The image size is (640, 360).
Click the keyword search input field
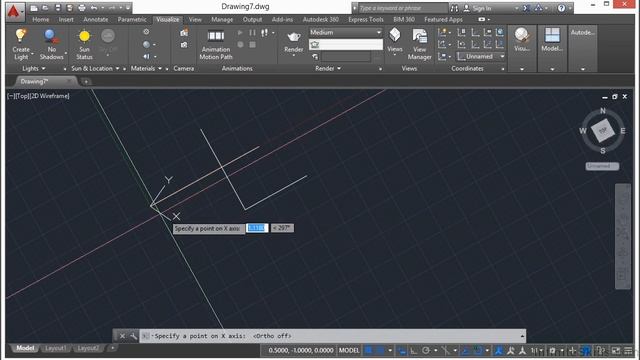403,8
